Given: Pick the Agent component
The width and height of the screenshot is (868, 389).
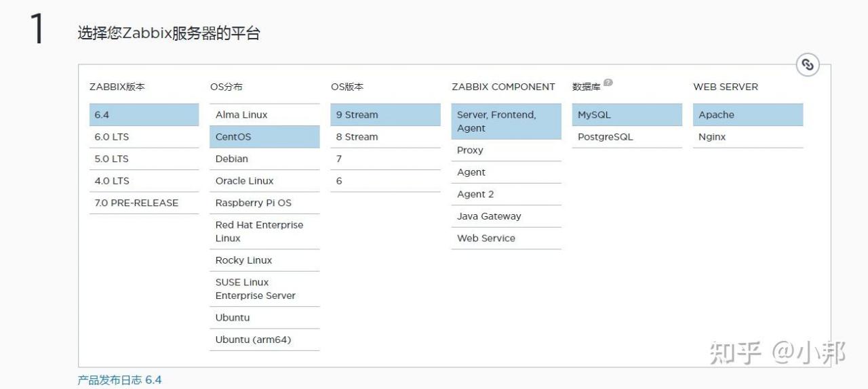Looking at the screenshot, I should (x=507, y=172).
